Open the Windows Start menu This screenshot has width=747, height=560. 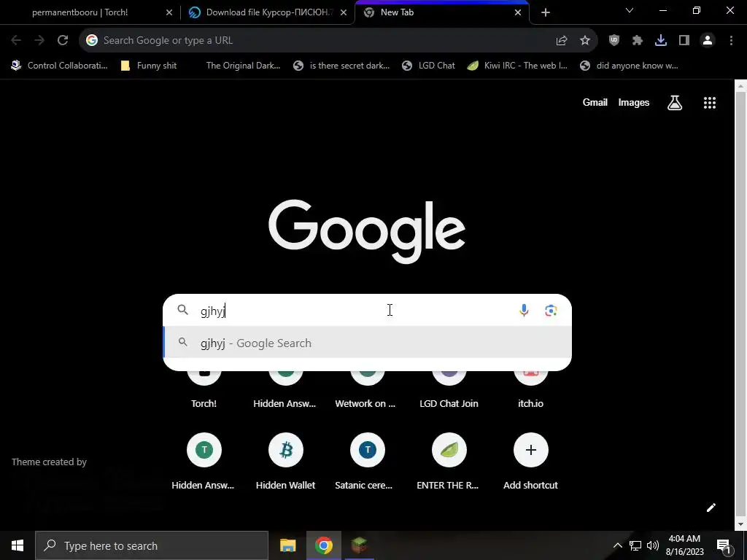click(18, 545)
